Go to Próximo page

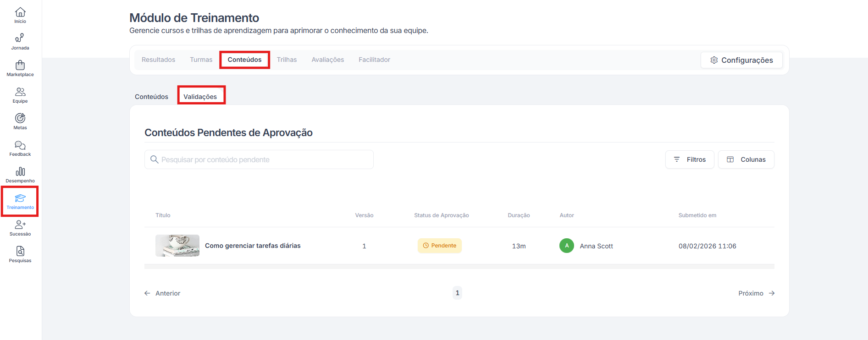(756, 293)
